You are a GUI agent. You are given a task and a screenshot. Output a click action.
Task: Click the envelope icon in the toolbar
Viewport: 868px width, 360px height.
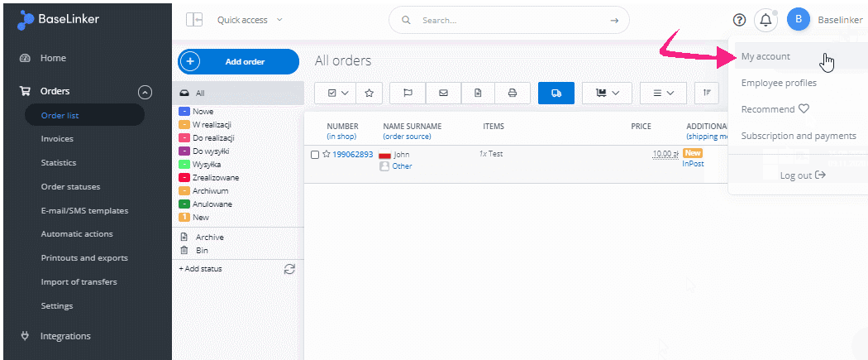coord(443,93)
